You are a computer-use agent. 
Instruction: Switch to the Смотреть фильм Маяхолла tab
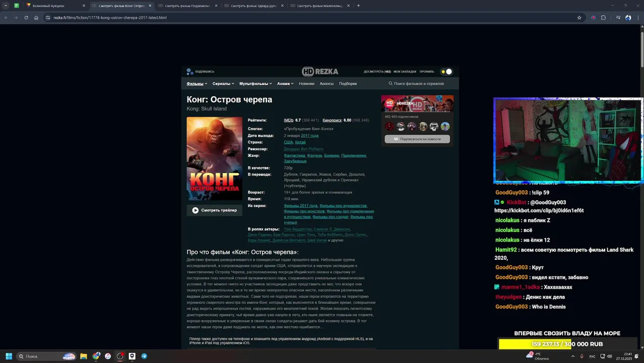coord(320,6)
